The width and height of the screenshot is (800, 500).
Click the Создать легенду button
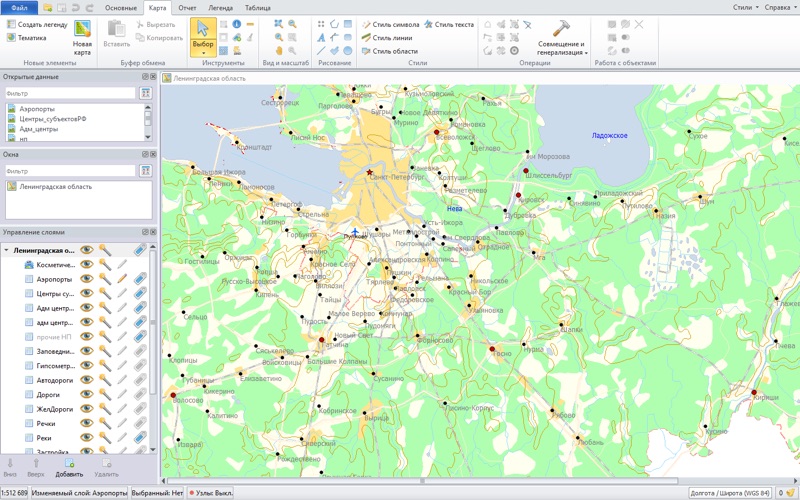[x=37, y=24]
